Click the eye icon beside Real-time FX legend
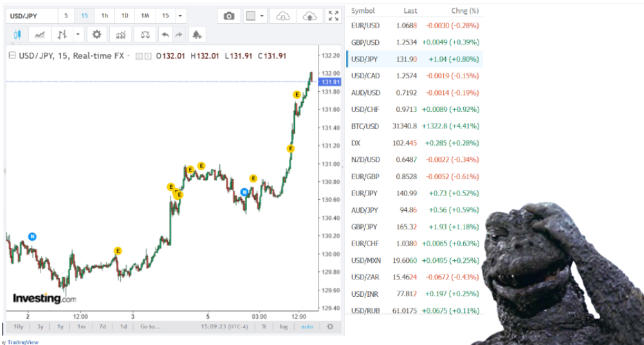This screenshot has width=644, height=345. click(139, 56)
